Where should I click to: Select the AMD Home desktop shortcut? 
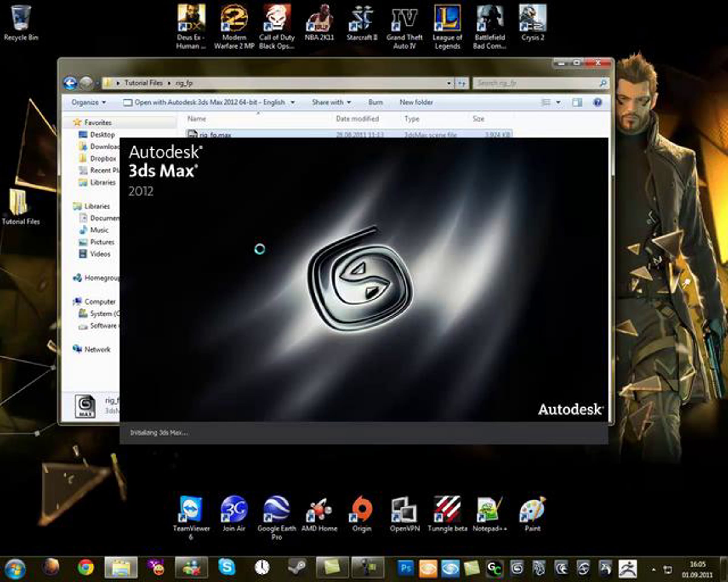(x=319, y=514)
